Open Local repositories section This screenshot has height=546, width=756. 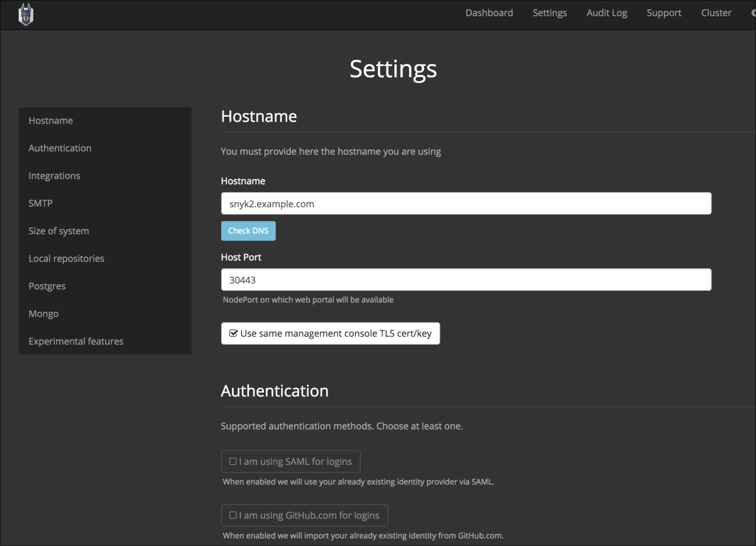click(x=105, y=258)
